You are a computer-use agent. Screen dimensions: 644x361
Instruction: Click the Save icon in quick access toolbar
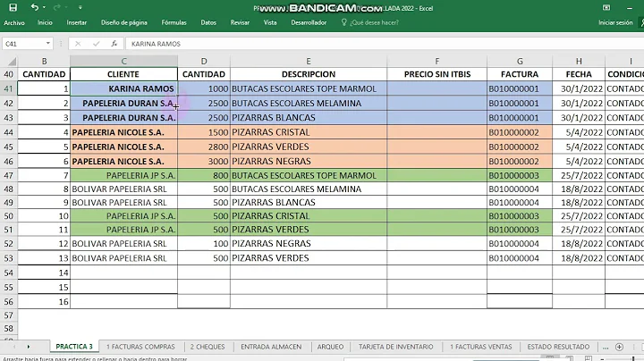13,7
